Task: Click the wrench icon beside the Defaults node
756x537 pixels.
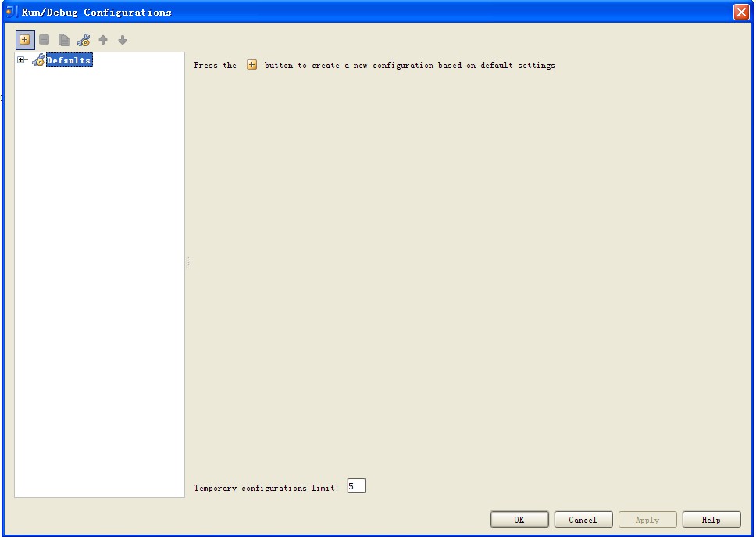Action: click(x=37, y=59)
